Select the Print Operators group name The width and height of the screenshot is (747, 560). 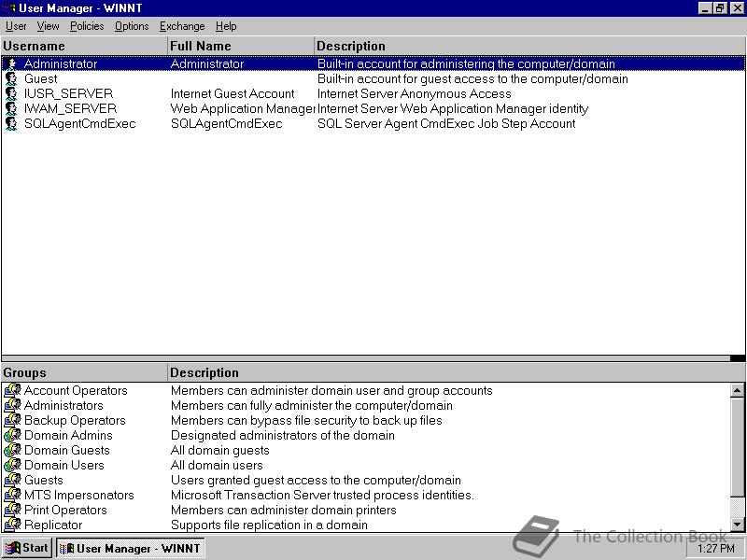pyautogui.click(x=65, y=510)
